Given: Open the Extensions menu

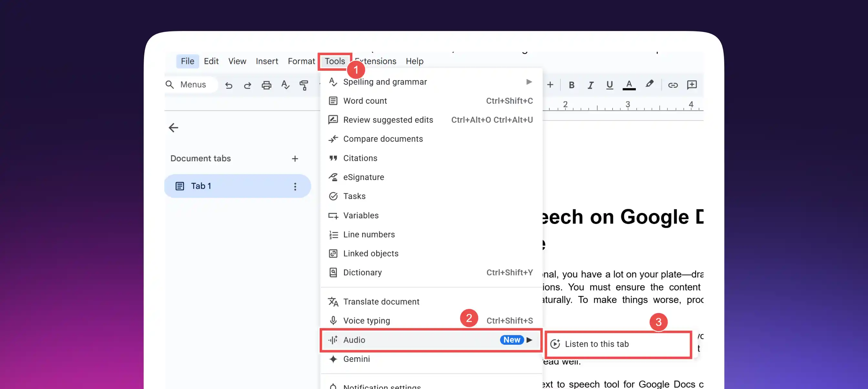Looking at the screenshot, I should click(x=375, y=61).
